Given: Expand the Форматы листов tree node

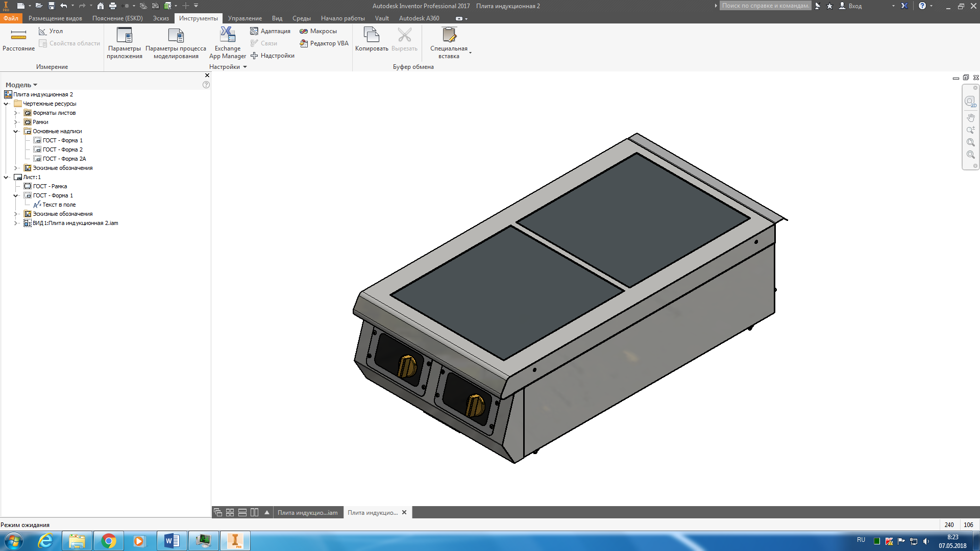Looking at the screenshot, I should 16,113.
